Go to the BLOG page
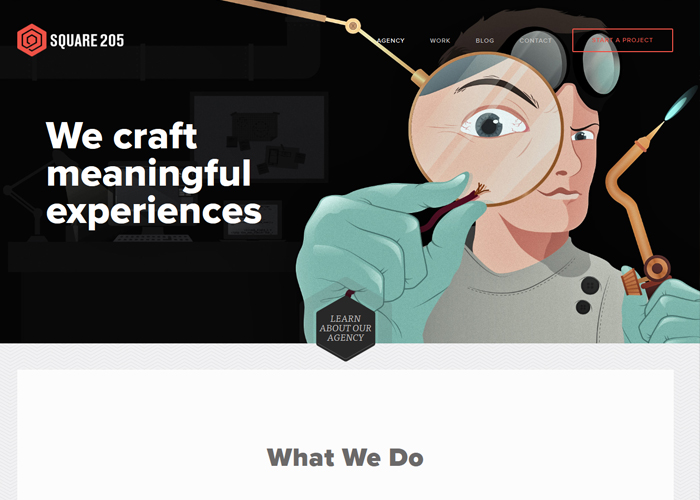The height and width of the screenshot is (500, 700). coord(485,41)
